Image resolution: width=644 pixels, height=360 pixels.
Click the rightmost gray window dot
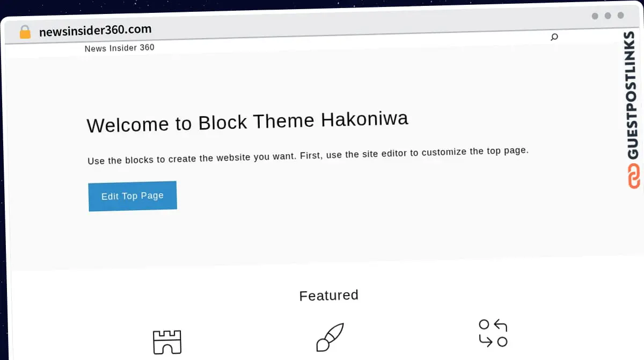coord(620,16)
